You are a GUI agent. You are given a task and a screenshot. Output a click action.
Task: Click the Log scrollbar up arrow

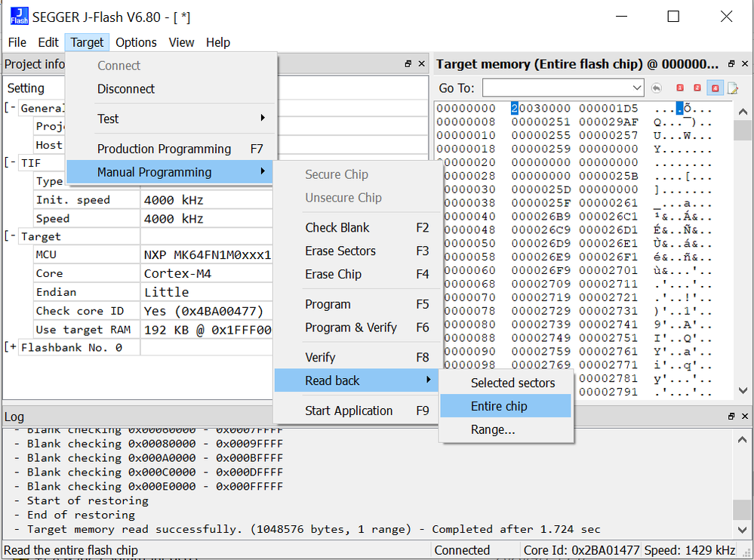tap(743, 439)
